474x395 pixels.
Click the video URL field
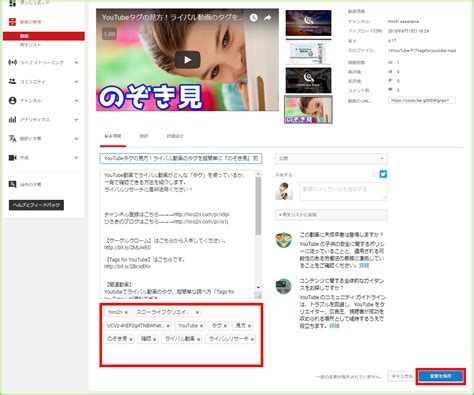click(x=422, y=100)
